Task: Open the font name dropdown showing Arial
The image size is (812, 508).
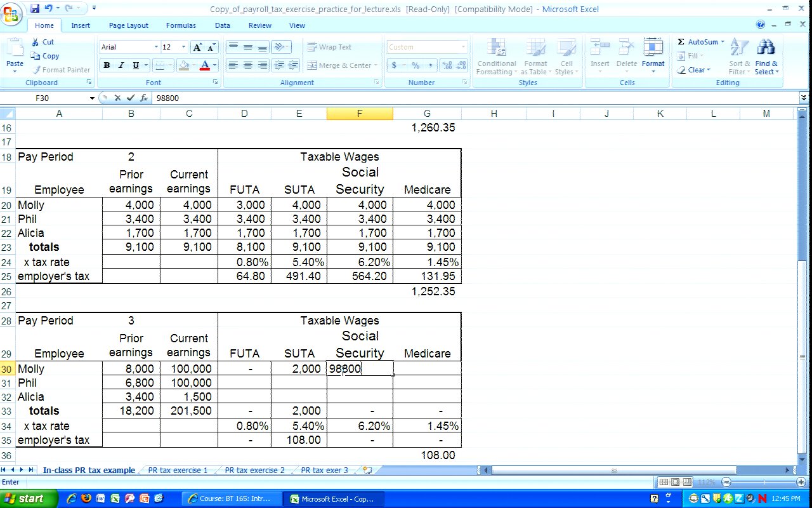Action: point(156,47)
